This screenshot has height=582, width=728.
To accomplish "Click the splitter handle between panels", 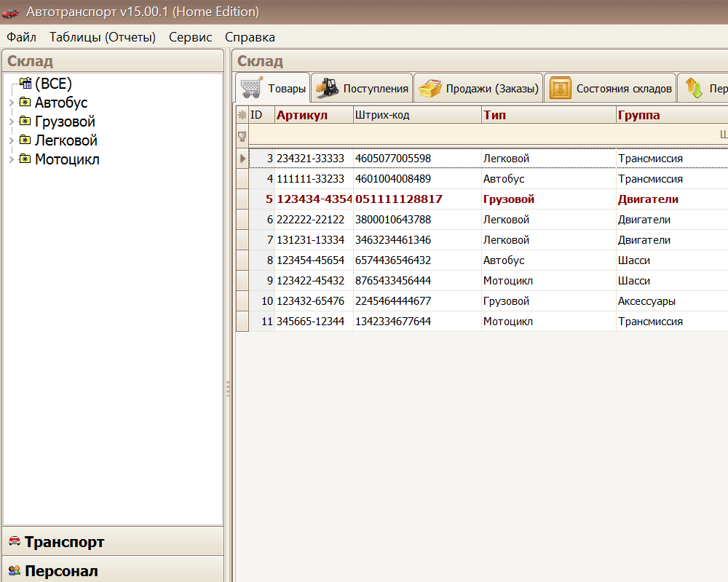I will coord(228,388).
